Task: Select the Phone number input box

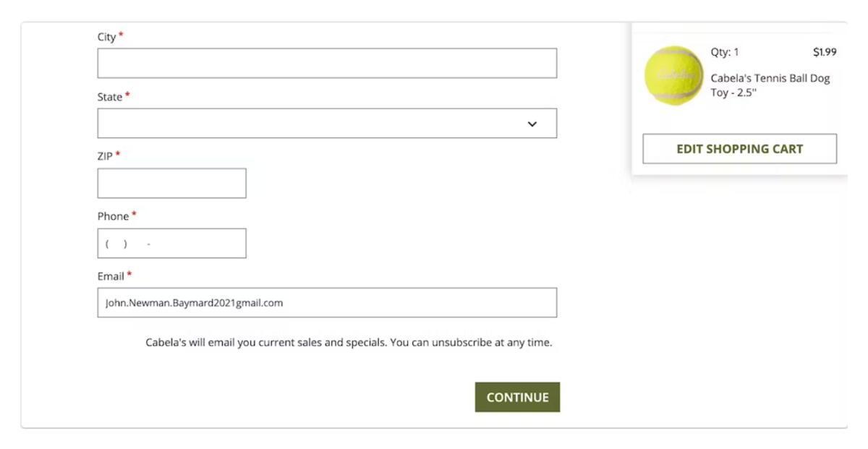Action: (171, 243)
